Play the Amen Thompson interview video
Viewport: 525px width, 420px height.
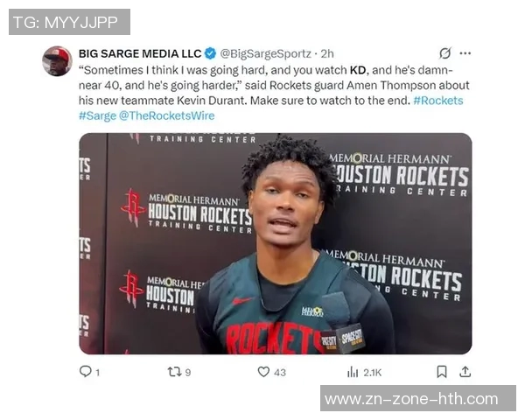click(x=275, y=243)
